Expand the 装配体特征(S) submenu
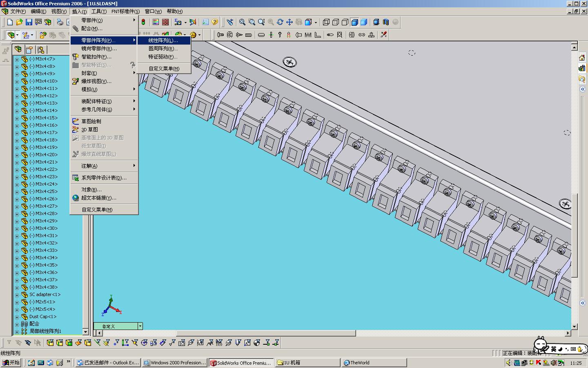588x368 pixels. [104, 101]
